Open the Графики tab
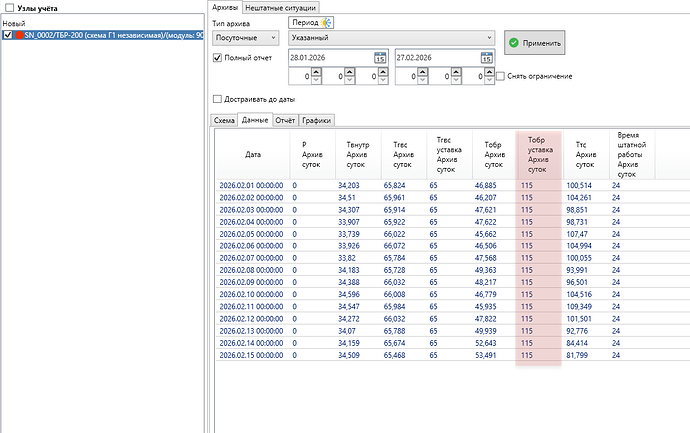The height and width of the screenshot is (433, 690). click(317, 120)
